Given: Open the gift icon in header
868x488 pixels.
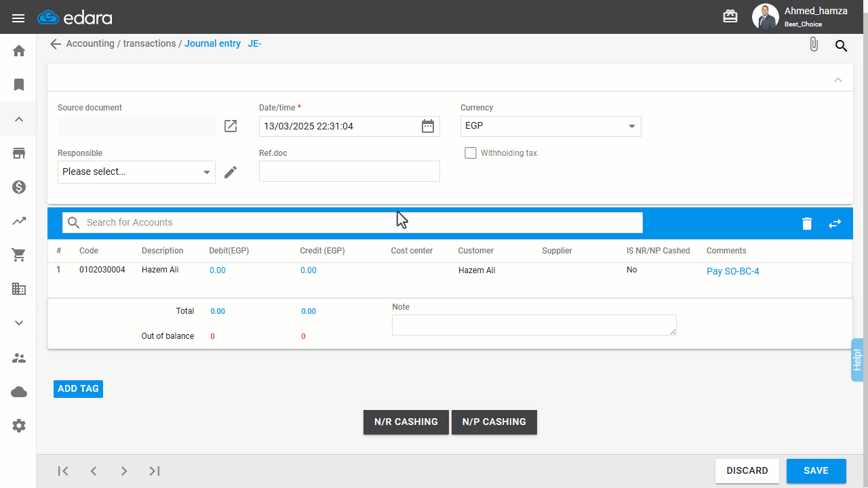Looking at the screenshot, I should [730, 17].
